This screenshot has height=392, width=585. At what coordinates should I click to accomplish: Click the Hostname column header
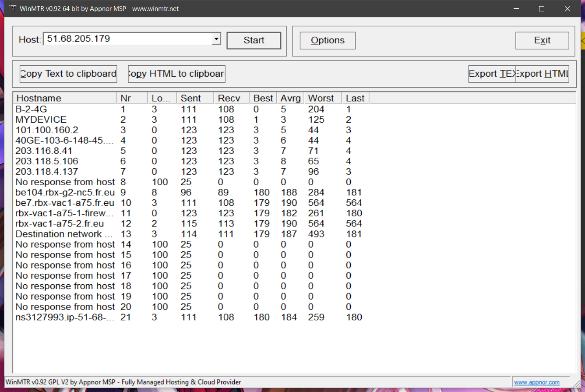click(x=65, y=98)
